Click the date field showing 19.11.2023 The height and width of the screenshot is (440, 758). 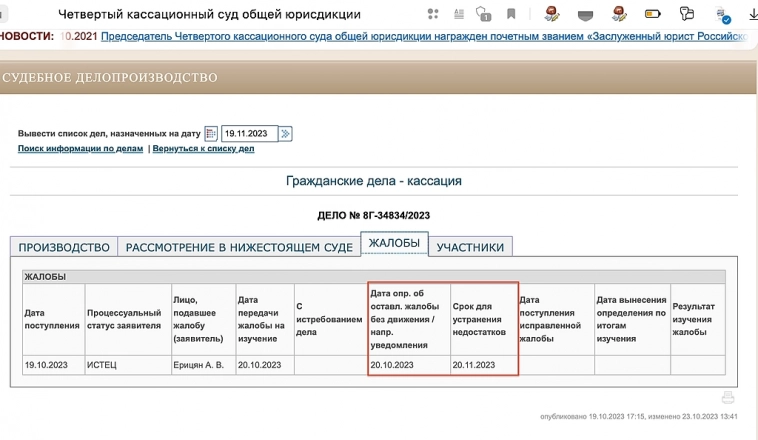click(x=248, y=134)
